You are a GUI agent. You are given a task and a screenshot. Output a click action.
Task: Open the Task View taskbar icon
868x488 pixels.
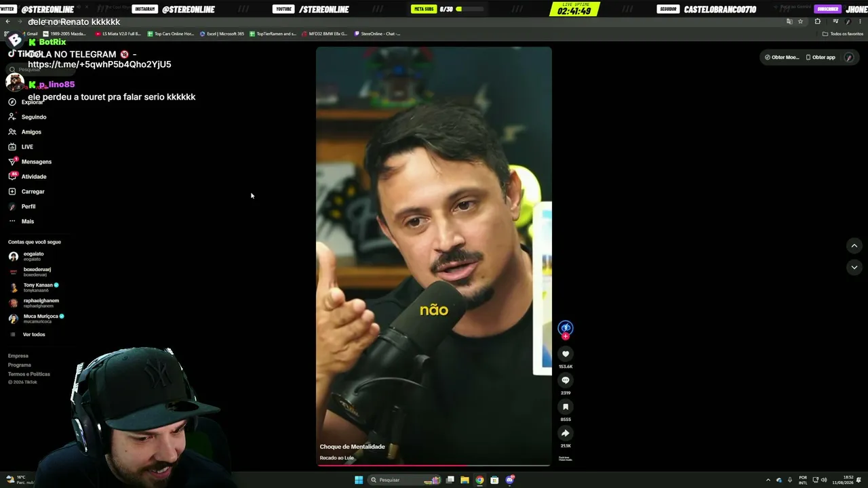[x=450, y=480]
